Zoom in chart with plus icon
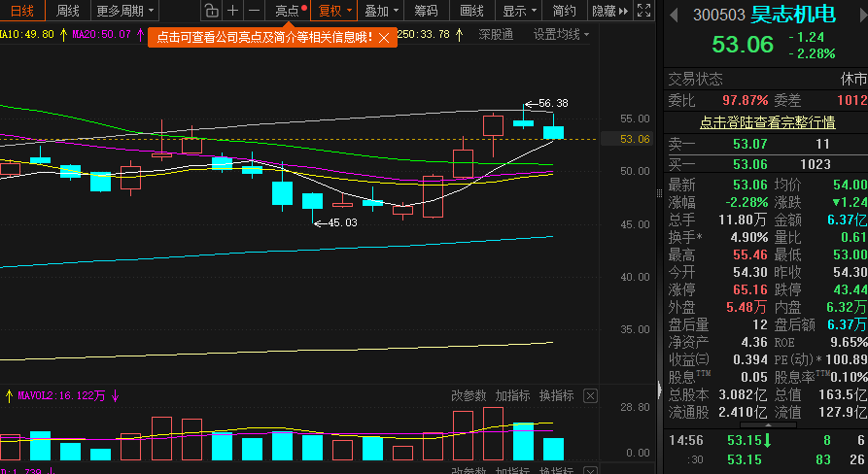The height and width of the screenshot is (474, 868). pos(233,11)
